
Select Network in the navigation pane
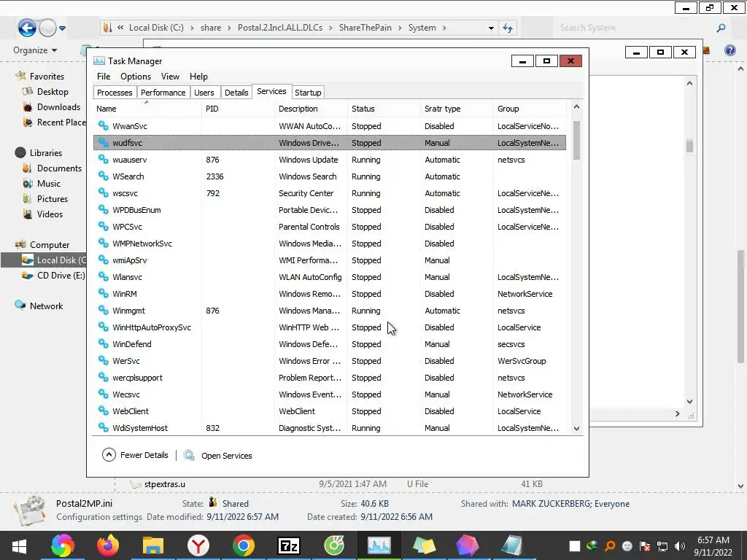(x=46, y=306)
